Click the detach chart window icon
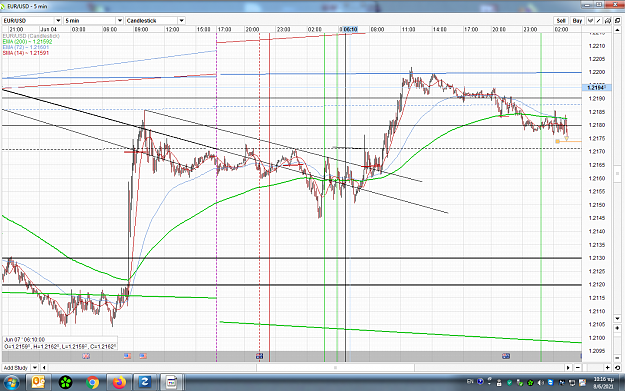Viewport: 625px width, 391px height. (x=617, y=21)
